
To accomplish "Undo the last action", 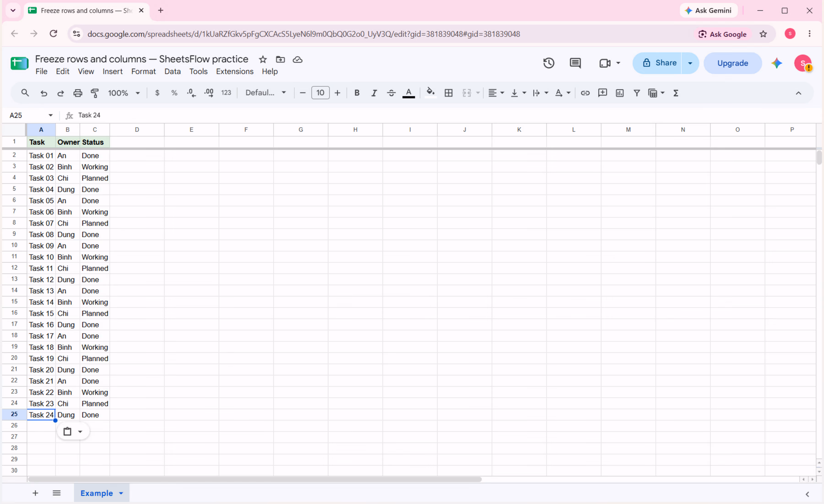I will tap(43, 93).
